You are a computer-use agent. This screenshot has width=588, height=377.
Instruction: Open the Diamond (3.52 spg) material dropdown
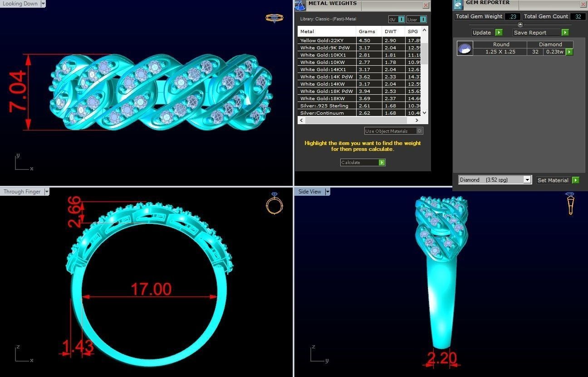click(527, 180)
